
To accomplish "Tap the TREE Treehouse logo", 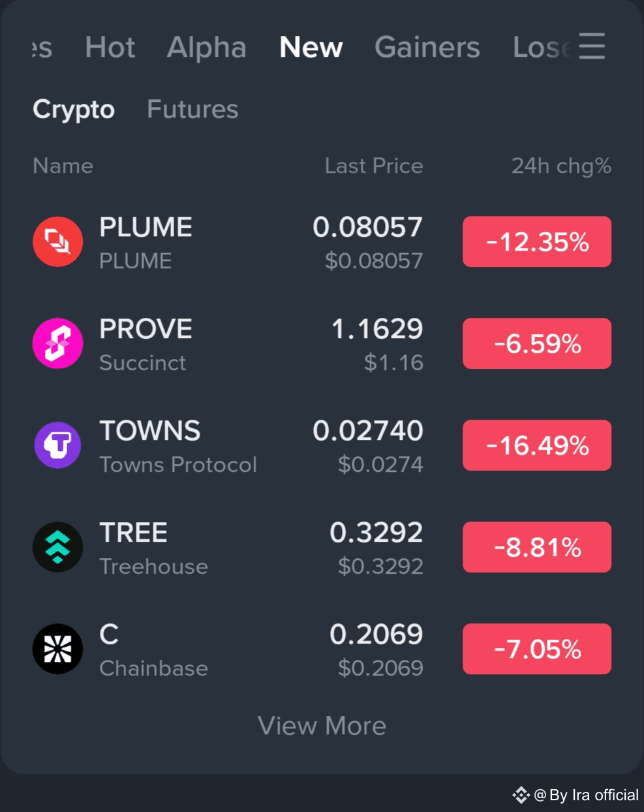I will (58, 547).
